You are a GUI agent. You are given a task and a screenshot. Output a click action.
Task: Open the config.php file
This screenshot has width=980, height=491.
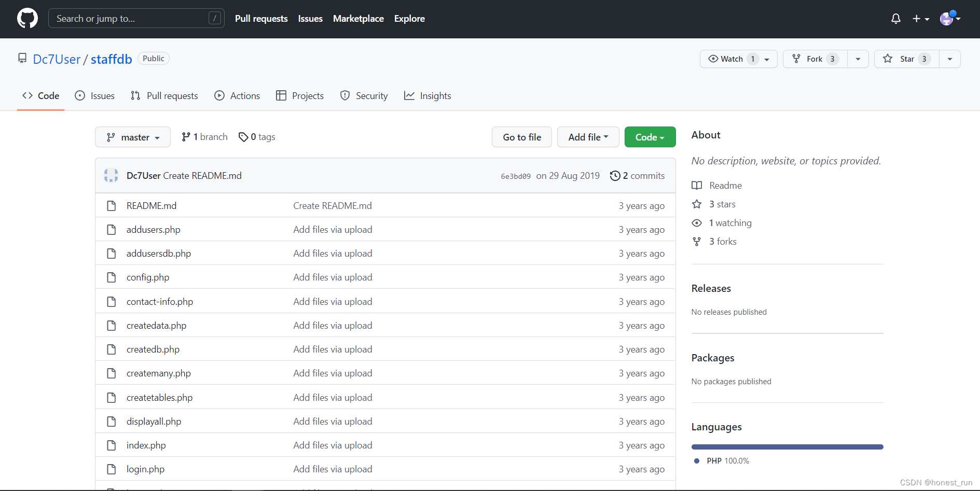pos(148,277)
